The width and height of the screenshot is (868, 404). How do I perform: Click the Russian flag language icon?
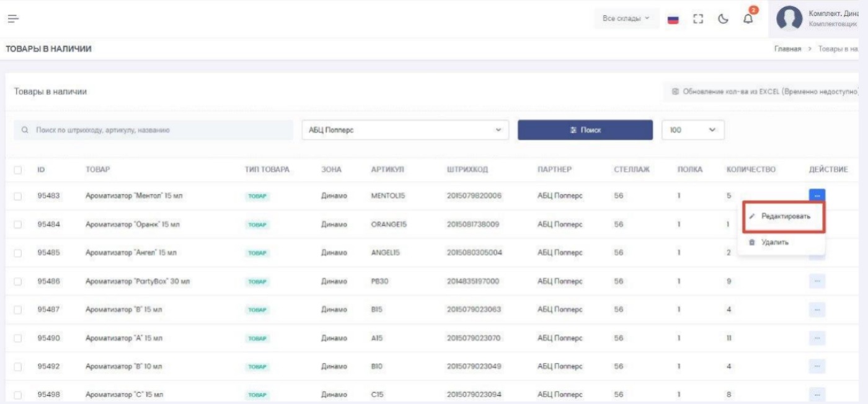(673, 19)
